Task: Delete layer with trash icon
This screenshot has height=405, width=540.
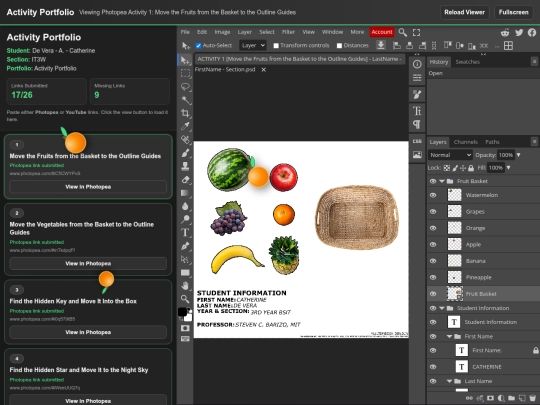Action: (533, 398)
